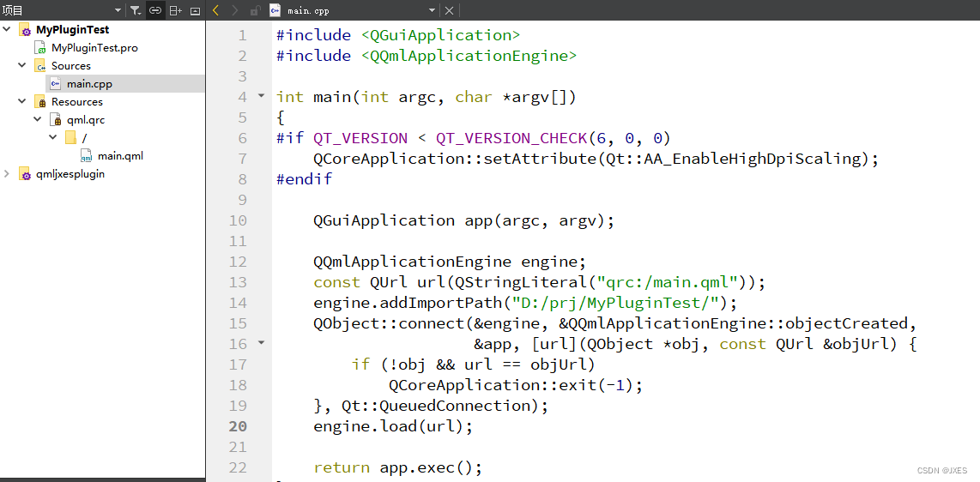Image resolution: width=980 pixels, height=482 pixels.
Task: Click the main.cpp file icon in editor toolbar
Action: click(275, 10)
